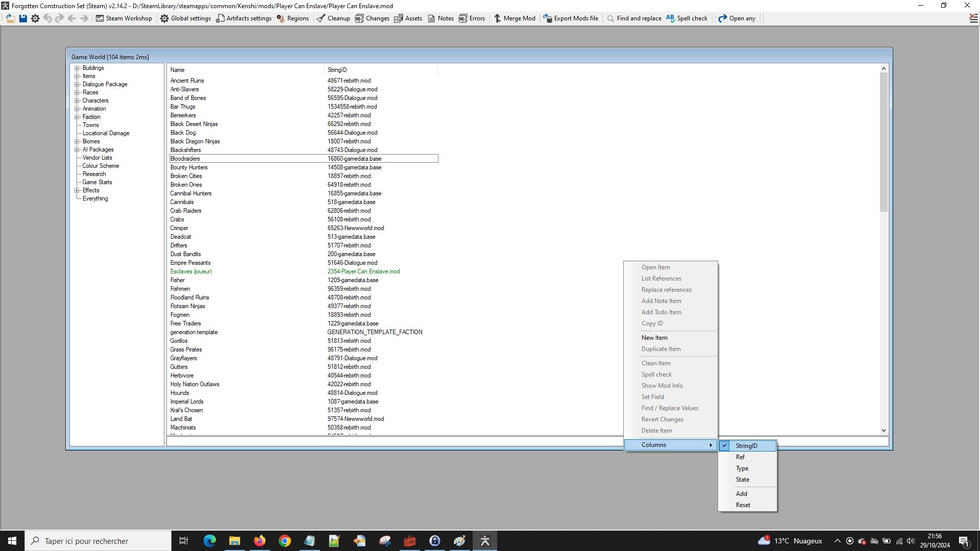The width and height of the screenshot is (980, 551).
Task: Expand the Dialogue Package tree node
Action: [x=77, y=84]
